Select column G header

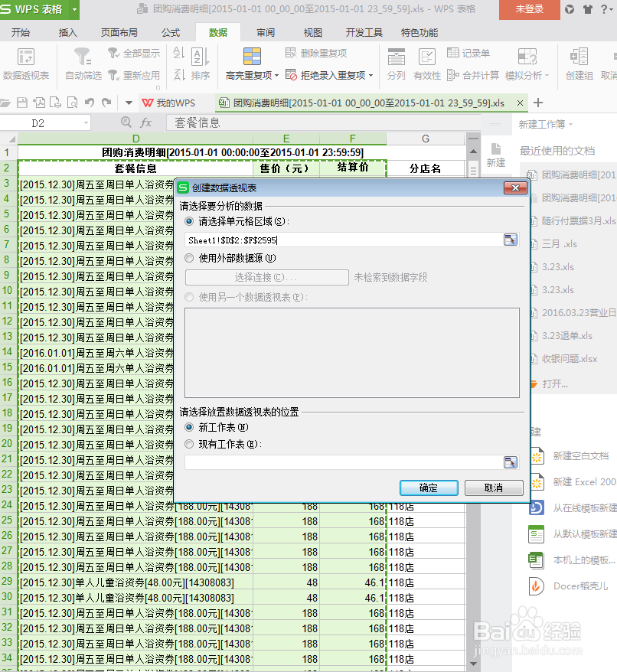coord(426,139)
